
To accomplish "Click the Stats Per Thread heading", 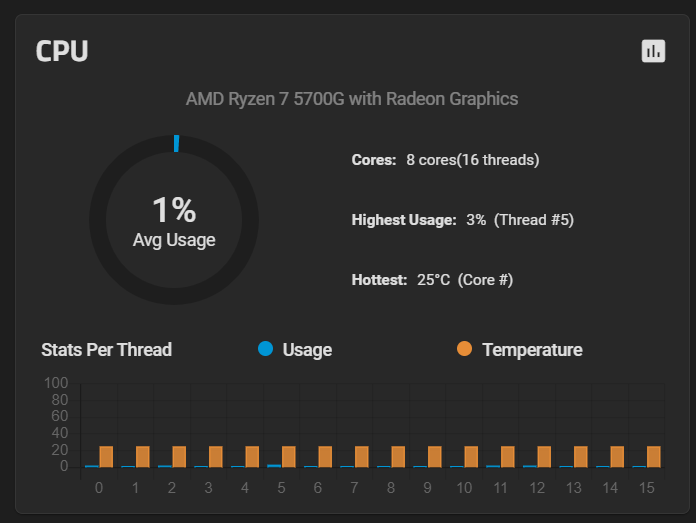I will [x=106, y=350].
